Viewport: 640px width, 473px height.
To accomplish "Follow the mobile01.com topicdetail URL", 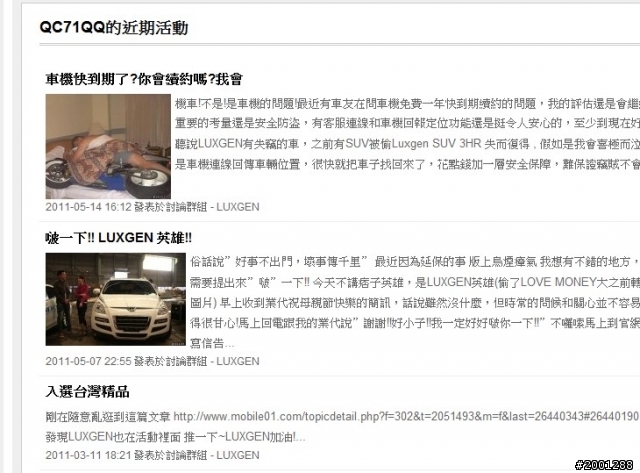I will pyautogui.click(x=406, y=417).
